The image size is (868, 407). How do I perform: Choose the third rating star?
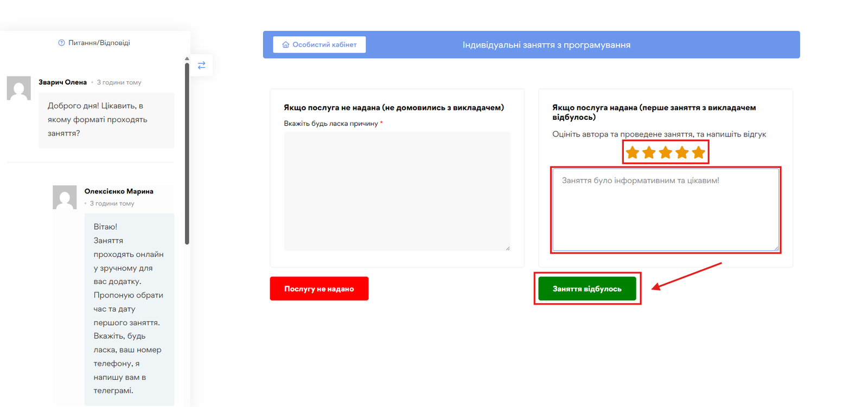[665, 153]
